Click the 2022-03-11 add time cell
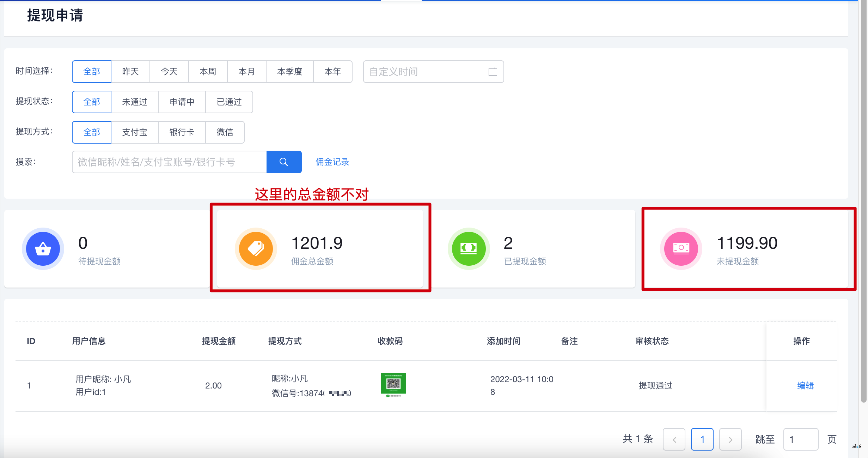 [x=522, y=386]
